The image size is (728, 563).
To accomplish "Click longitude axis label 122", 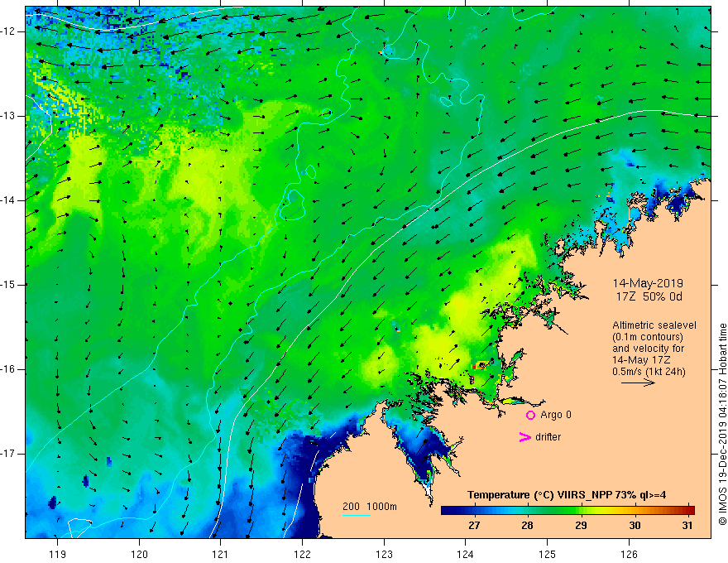I will pyautogui.click(x=302, y=554).
